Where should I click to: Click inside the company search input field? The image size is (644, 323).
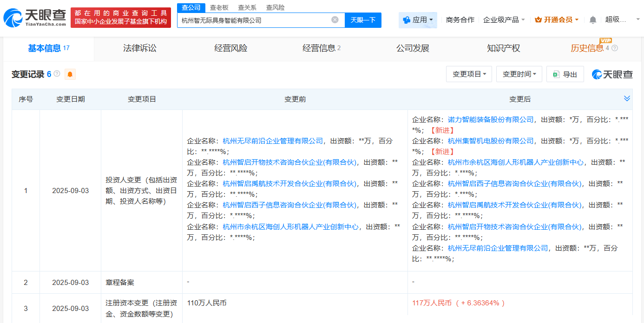tap(256, 20)
